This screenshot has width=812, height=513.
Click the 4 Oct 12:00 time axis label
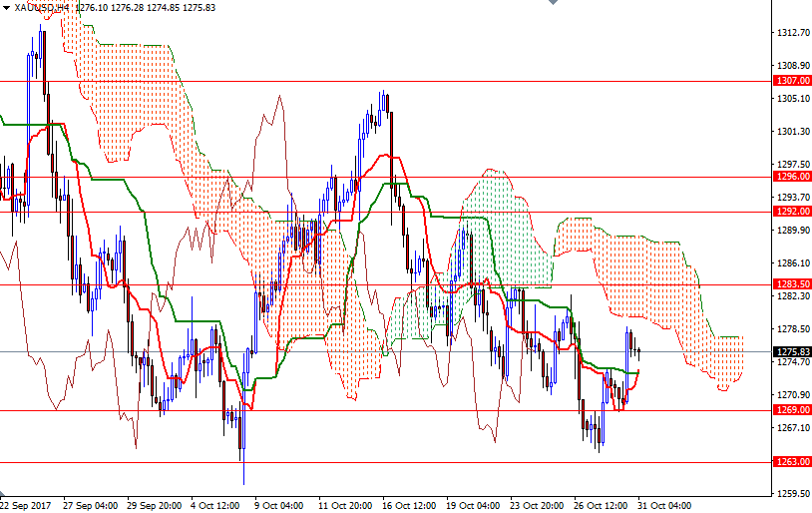click(214, 505)
